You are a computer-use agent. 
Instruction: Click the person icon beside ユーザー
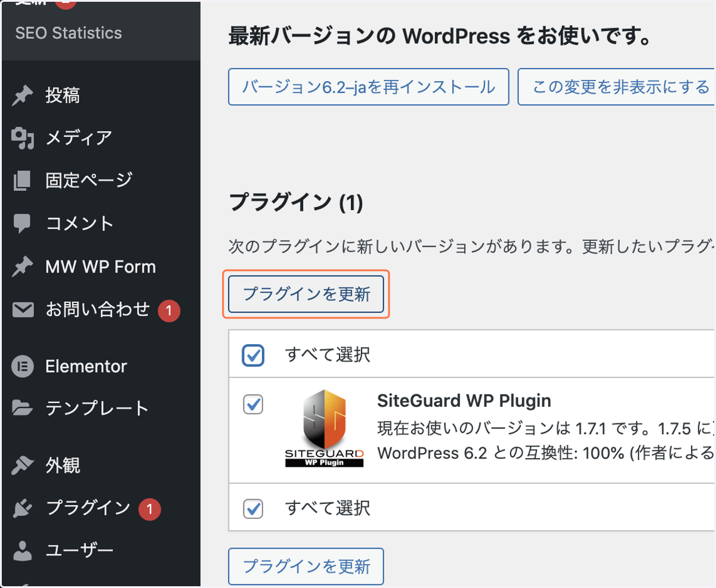pyautogui.click(x=23, y=550)
